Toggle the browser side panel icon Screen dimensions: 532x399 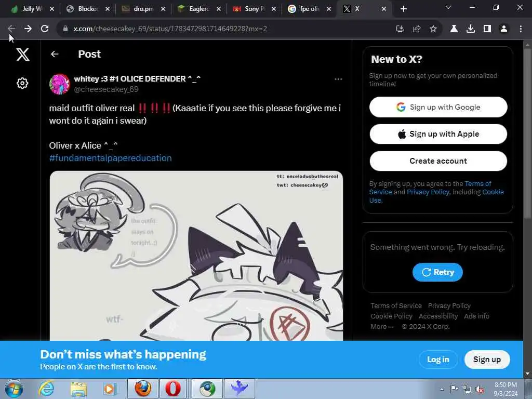pos(487,29)
